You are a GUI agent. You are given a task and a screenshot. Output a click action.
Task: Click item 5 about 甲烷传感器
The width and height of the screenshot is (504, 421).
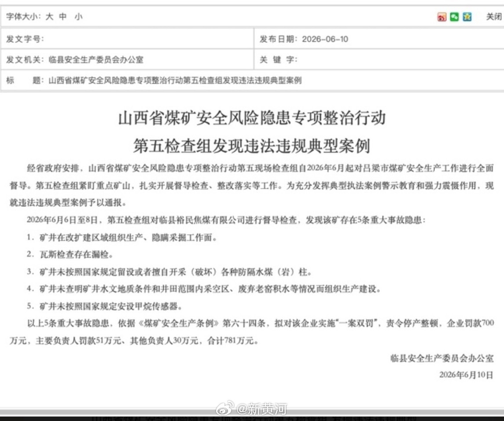click(105, 306)
